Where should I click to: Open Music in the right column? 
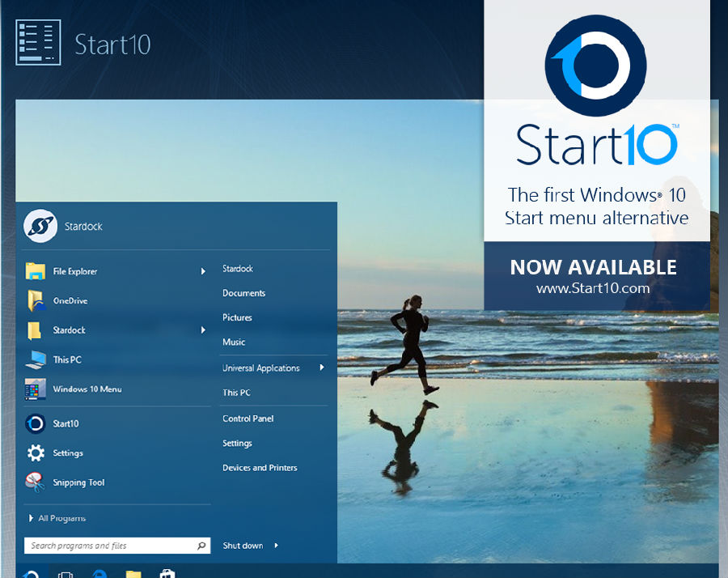pos(234,342)
